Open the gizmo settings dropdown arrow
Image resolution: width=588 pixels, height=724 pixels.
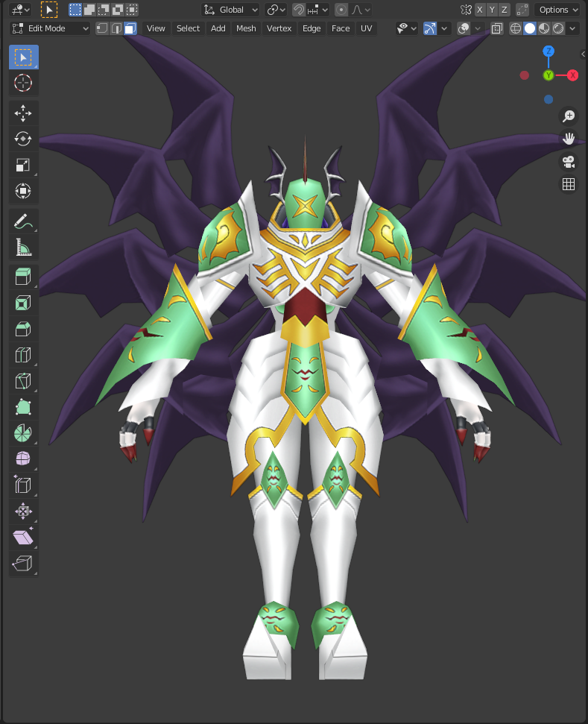pyautogui.click(x=444, y=28)
